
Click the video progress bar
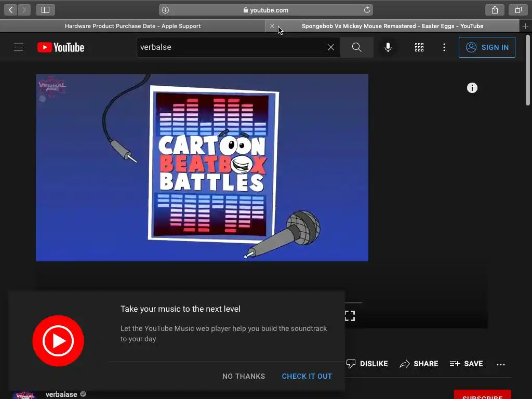pos(353,302)
